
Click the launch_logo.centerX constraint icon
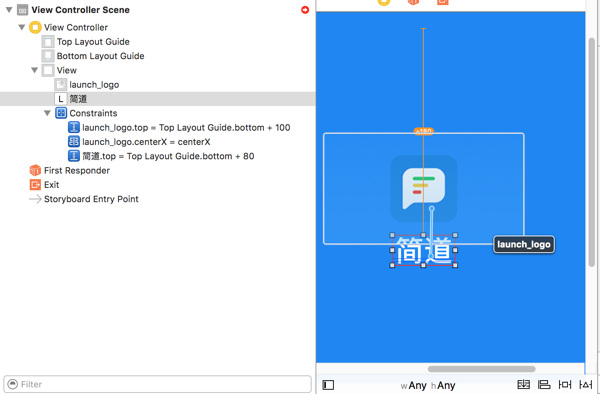pos(73,142)
